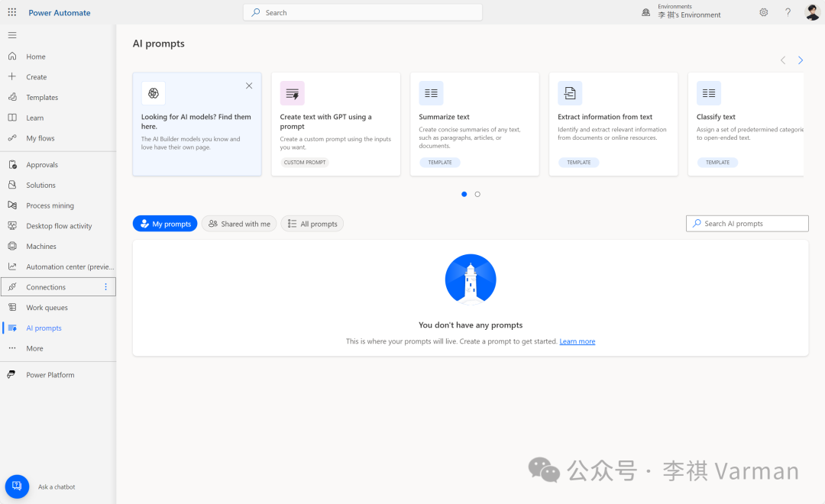Viewport: 825px width, 504px height.
Task: Switch to the All prompts tab
Action: point(312,224)
